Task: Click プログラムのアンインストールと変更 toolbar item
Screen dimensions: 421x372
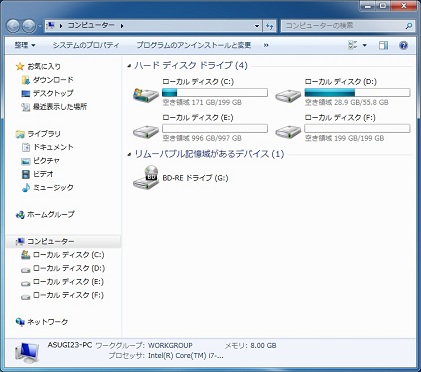Action: (194, 45)
